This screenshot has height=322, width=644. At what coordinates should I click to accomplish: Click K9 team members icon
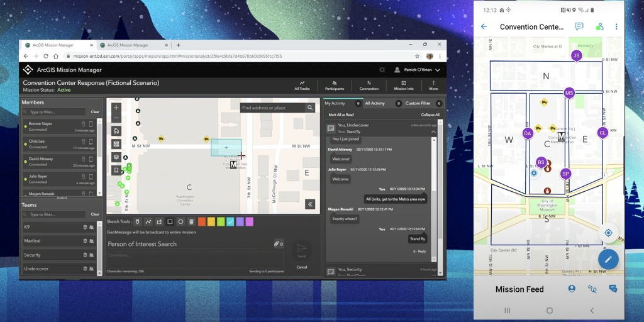click(91, 226)
